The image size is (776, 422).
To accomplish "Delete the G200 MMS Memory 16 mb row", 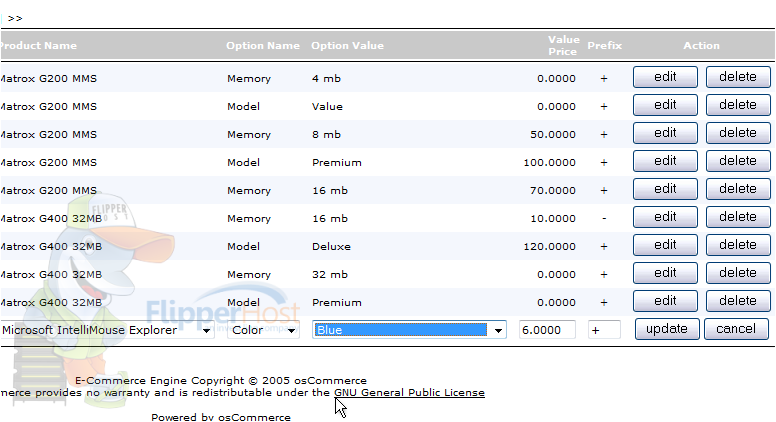I will click(738, 189).
